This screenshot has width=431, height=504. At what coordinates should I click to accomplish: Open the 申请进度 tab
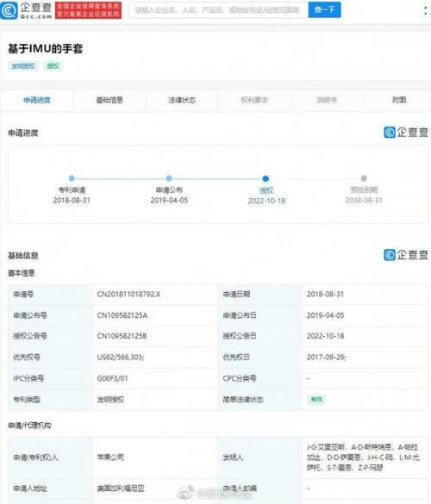[x=37, y=100]
